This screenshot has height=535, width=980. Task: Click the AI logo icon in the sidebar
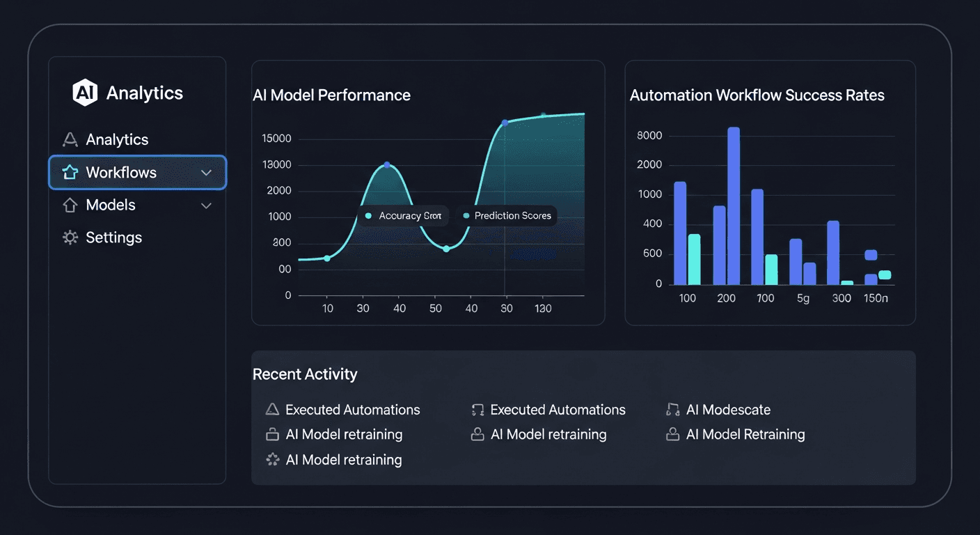click(x=84, y=92)
